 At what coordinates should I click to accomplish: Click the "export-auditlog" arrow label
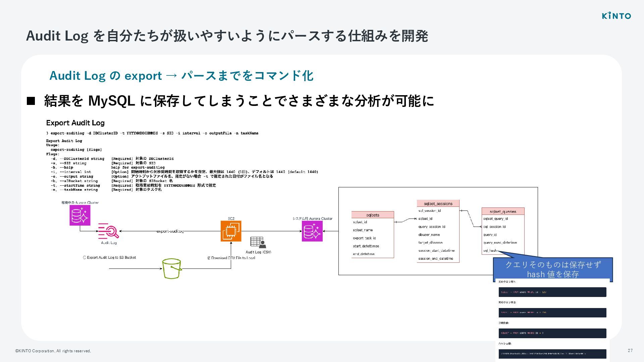click(x=170, y=231)
